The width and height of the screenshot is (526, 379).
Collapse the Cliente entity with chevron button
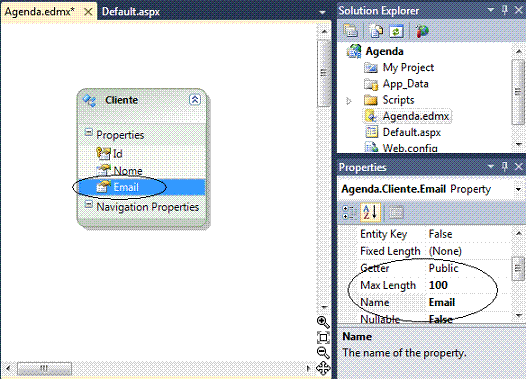195,100
